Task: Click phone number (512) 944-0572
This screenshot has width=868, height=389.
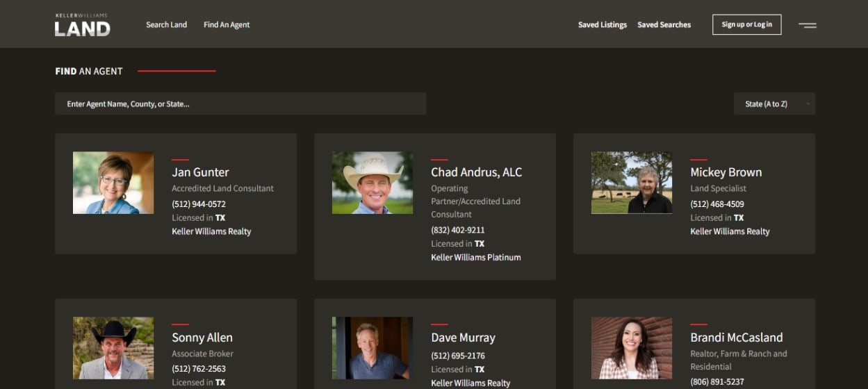Action: pos(199,204)
